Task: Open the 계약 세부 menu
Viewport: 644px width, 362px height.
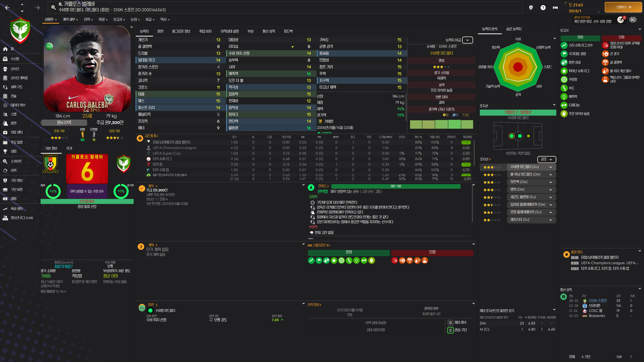Action: (x=70, y=19)
